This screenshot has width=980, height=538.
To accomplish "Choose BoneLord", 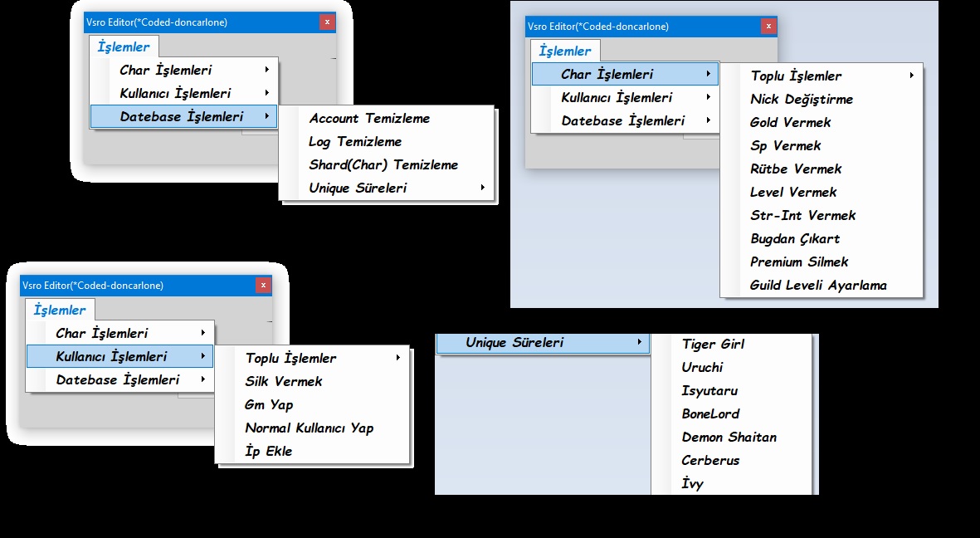I will (731, 413).
